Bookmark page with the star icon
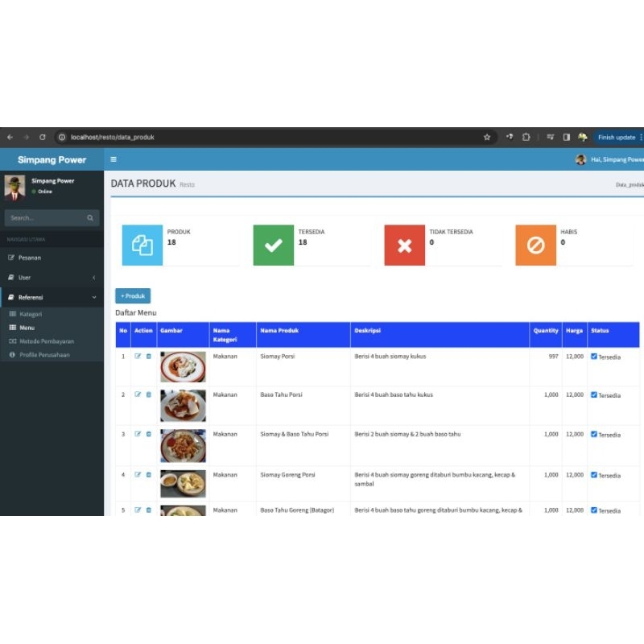The image size is (644, 644). click(487, 137)
